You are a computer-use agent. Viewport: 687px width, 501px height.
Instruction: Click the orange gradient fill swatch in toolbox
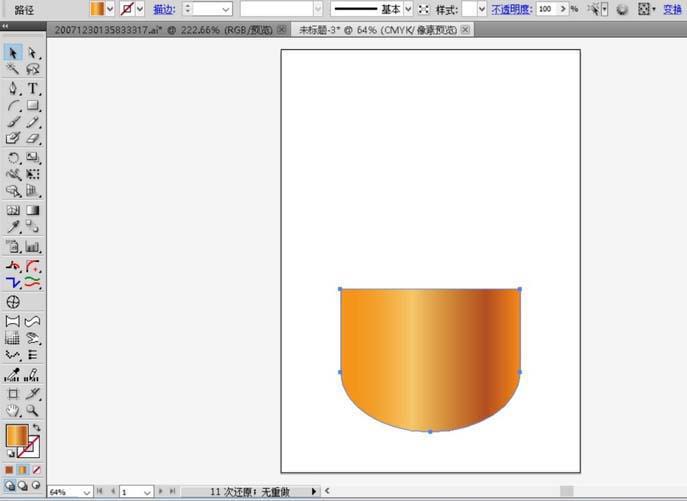17,435
